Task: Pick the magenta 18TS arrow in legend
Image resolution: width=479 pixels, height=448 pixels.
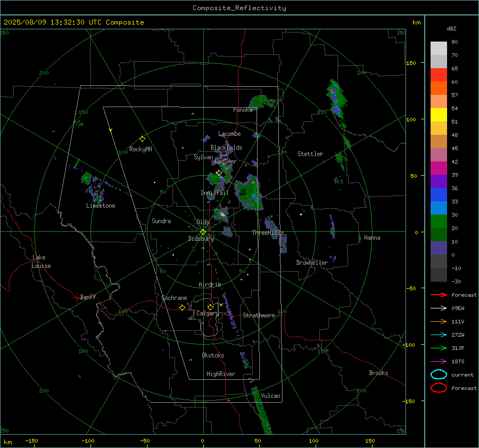Action: point(439,362)
